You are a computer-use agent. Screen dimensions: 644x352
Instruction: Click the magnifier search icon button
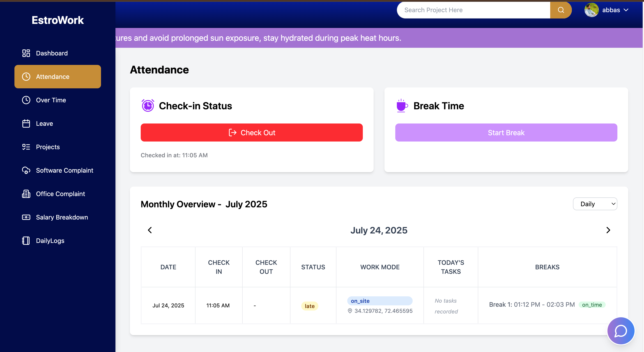[561, 10]
